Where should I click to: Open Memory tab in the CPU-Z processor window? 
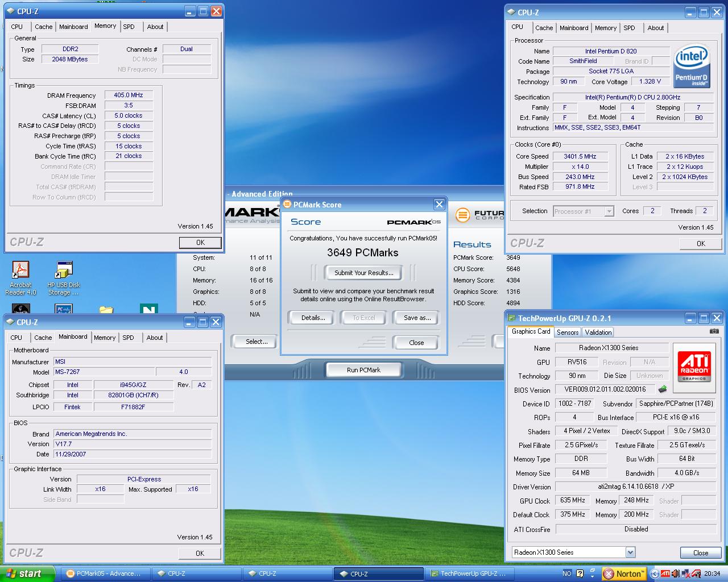tap(606, 28)
